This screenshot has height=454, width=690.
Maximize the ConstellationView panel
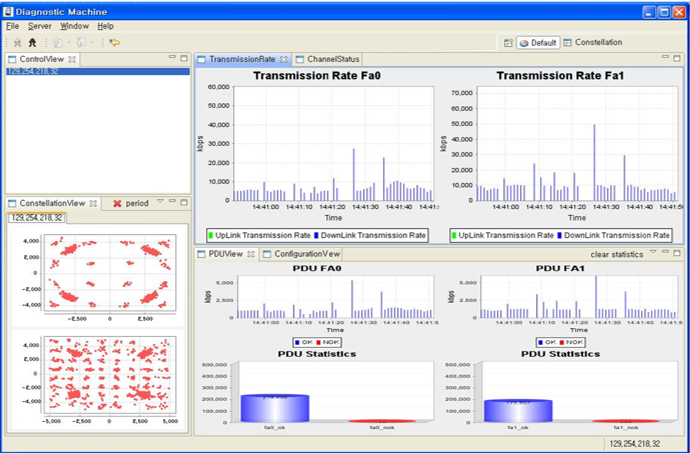(x=183, y=202)
